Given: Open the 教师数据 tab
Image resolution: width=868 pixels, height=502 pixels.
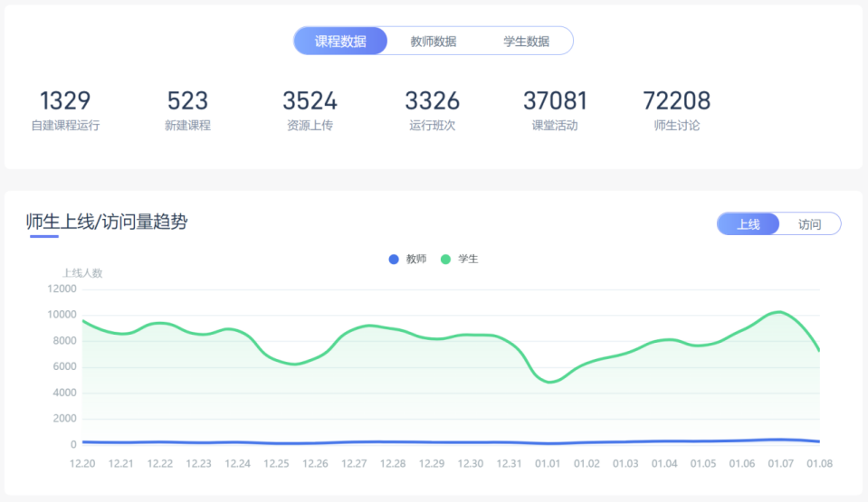Looking at the screenshot, I should (x=433, y=41).
